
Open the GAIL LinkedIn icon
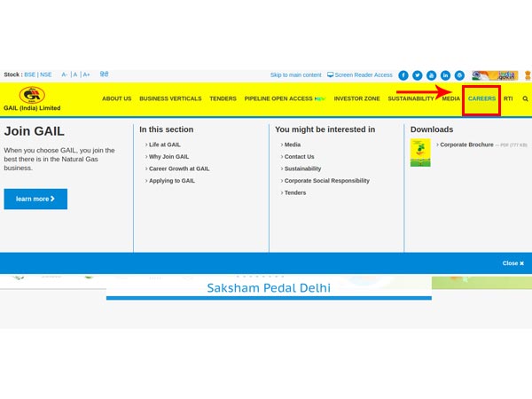tap(445, 75)
